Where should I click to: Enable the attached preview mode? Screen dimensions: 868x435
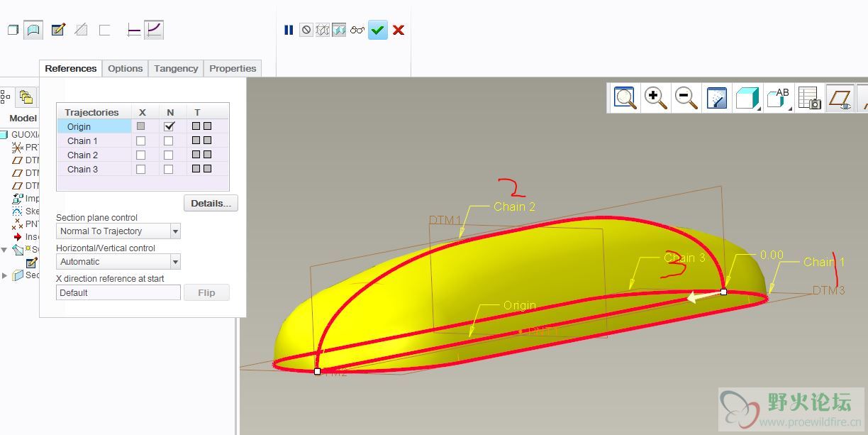pyautogui.click(x=339, y=30)
